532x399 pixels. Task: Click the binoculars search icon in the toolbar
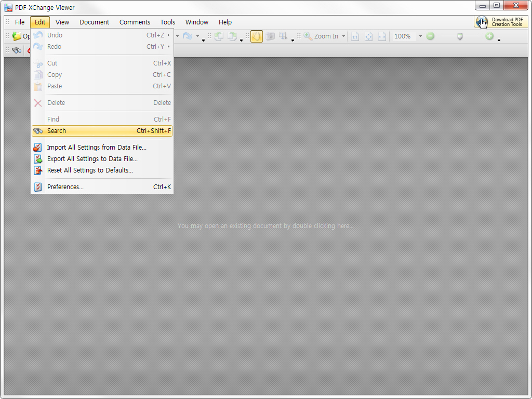click(x=17, y=50)
